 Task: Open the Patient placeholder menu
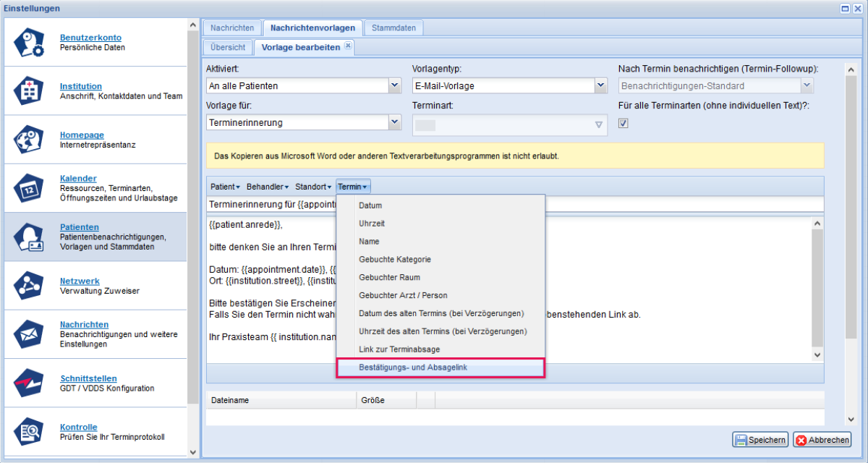(225, 187)
